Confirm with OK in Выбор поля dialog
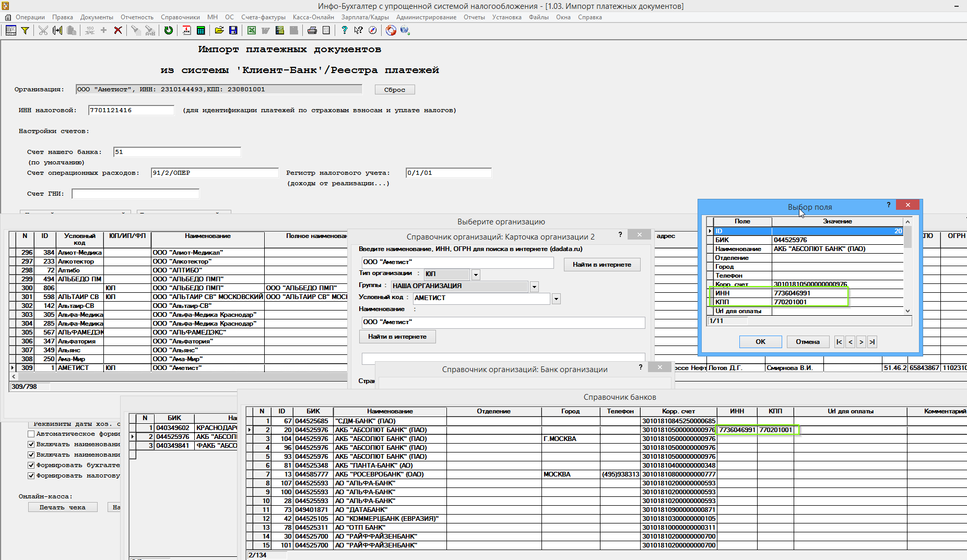The width and height of the screenshot is (967, 560). tap(760, 342)
